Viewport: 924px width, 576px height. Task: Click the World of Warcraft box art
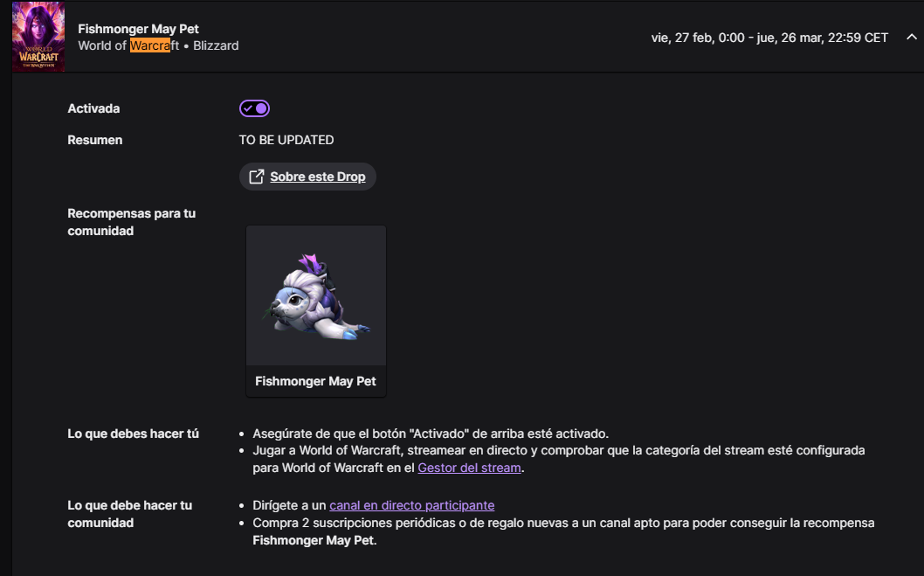(38, 37)
